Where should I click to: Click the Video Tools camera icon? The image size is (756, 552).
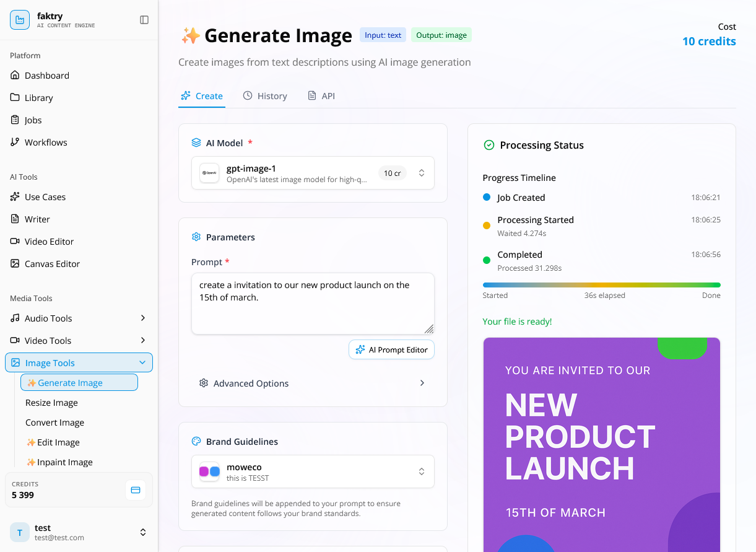click(x=15, y=340)
